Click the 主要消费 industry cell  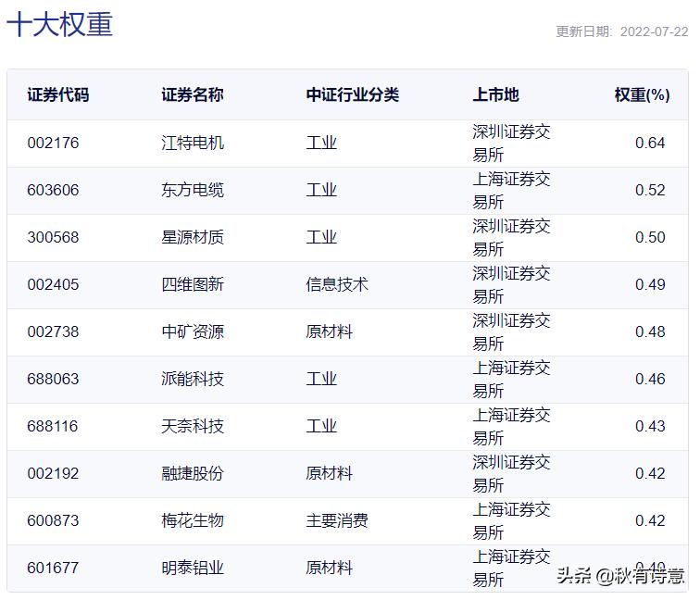[337, 521]
